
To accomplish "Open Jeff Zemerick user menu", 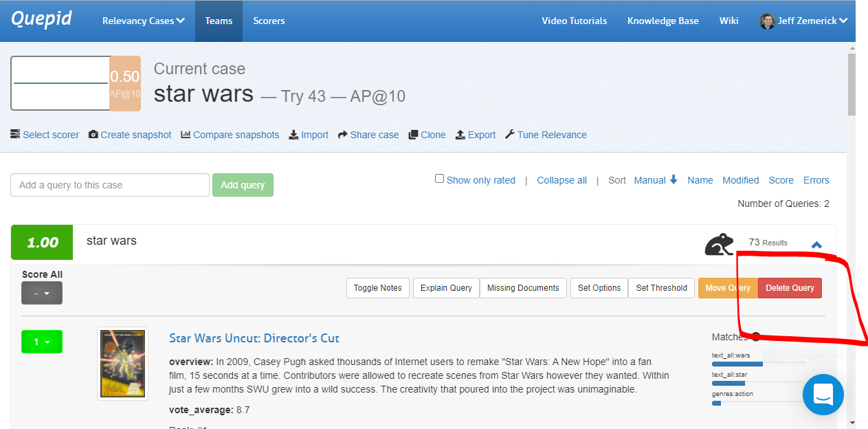I will coord(803,21).
